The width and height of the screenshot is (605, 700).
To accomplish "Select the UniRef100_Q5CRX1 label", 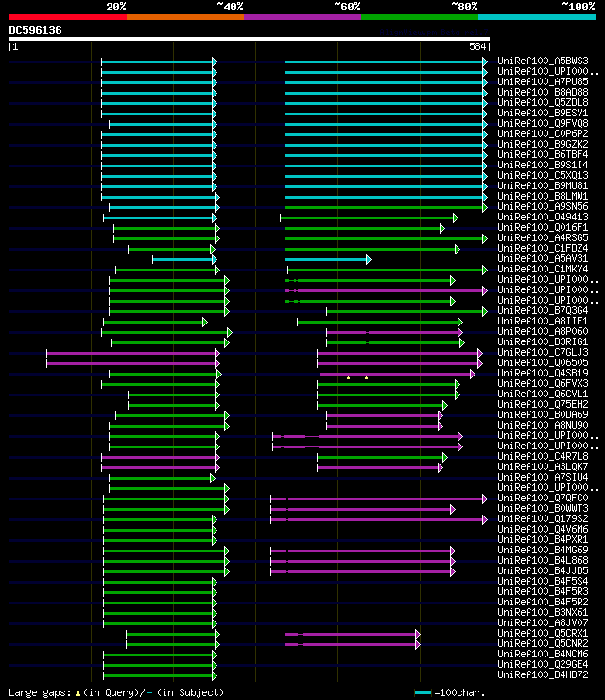I will point(543,634).
